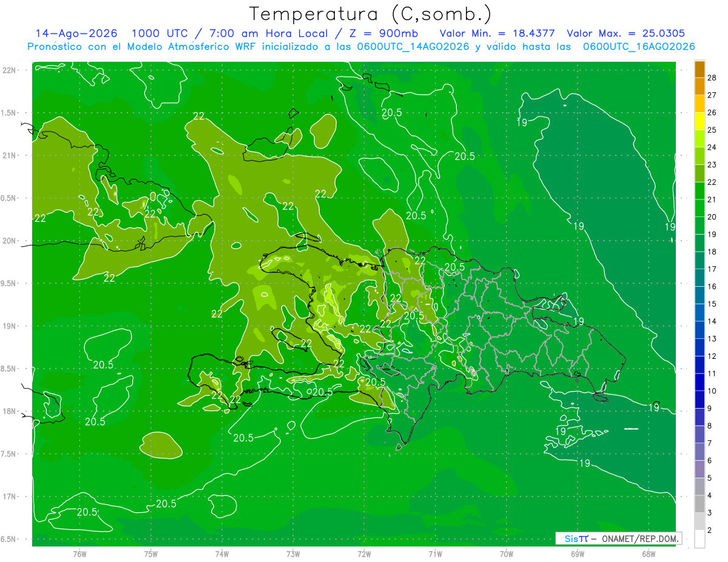Click legend value 10 on color scale
Viewport: 728px width, 562px height.
(x=712, y=391)
